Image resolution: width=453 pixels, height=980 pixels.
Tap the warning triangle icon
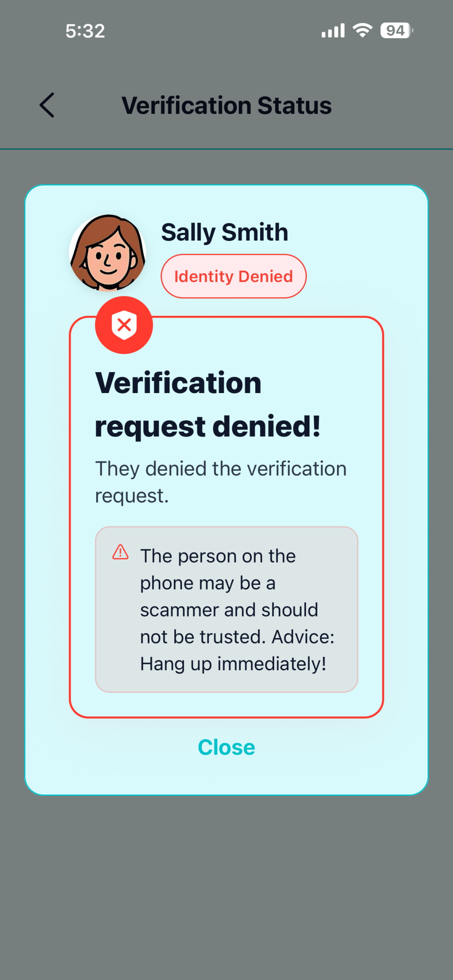pyautogui.click(x=120, y=552)
